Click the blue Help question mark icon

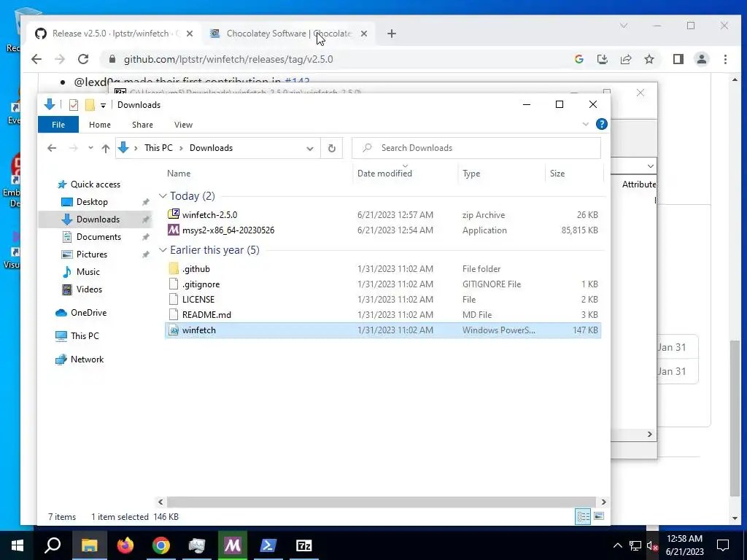[602, 124]
